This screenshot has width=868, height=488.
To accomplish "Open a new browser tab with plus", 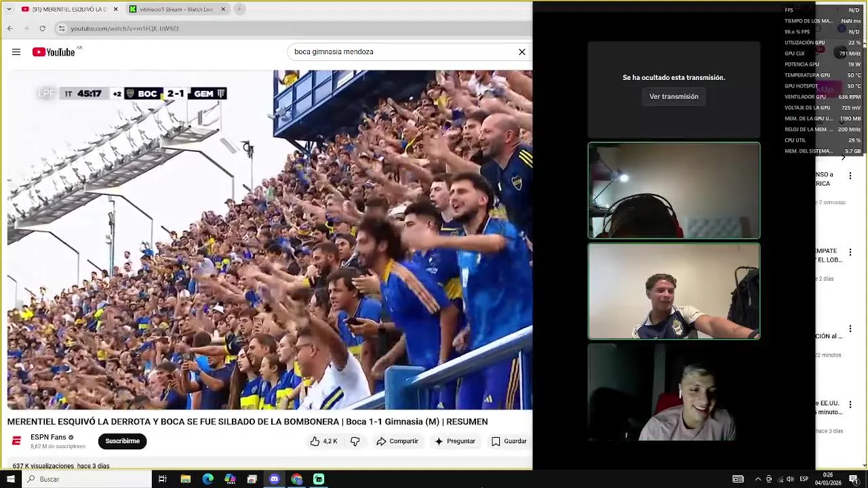I will [x=239, y=9].
